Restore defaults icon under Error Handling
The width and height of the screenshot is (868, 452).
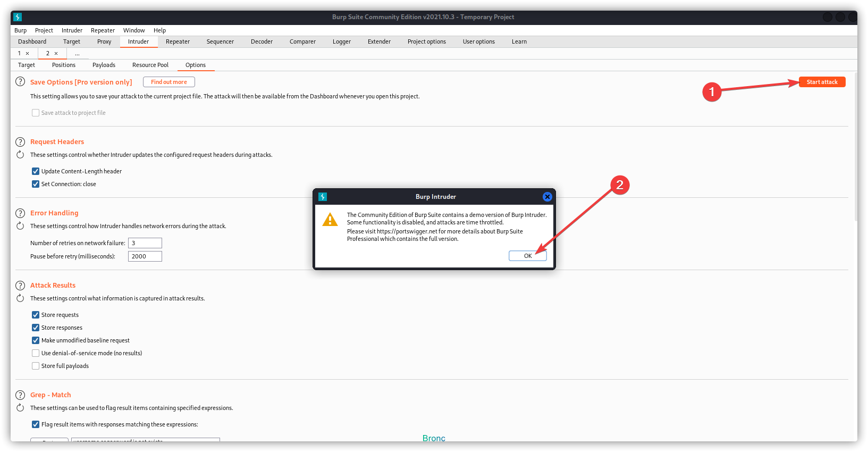click(20, 226)
